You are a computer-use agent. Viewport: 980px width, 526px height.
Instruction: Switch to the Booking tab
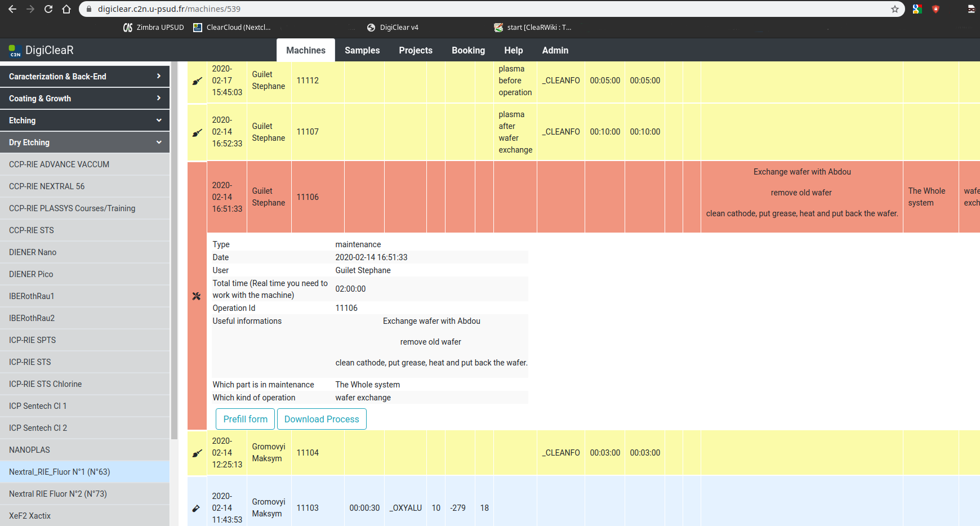coord(468,50)
